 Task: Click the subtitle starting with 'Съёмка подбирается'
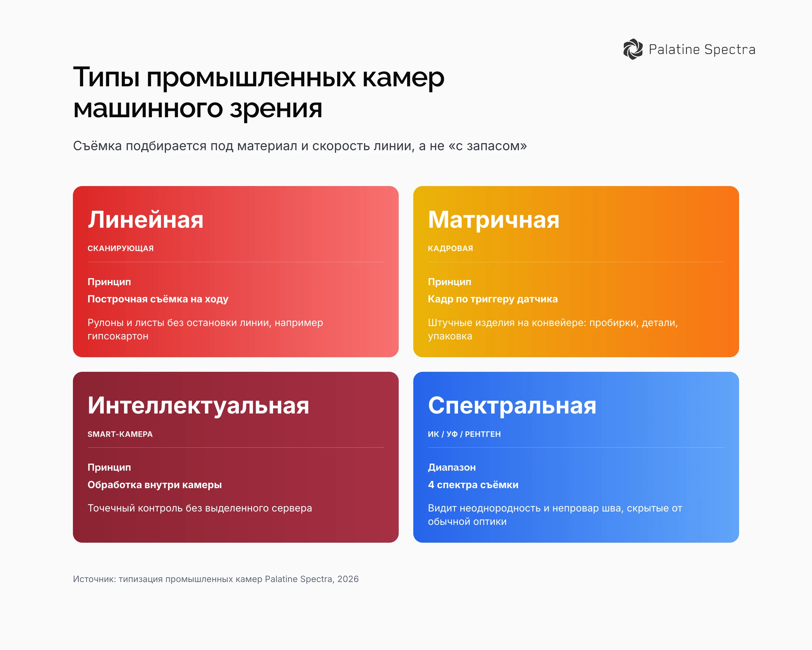[300, 146]
